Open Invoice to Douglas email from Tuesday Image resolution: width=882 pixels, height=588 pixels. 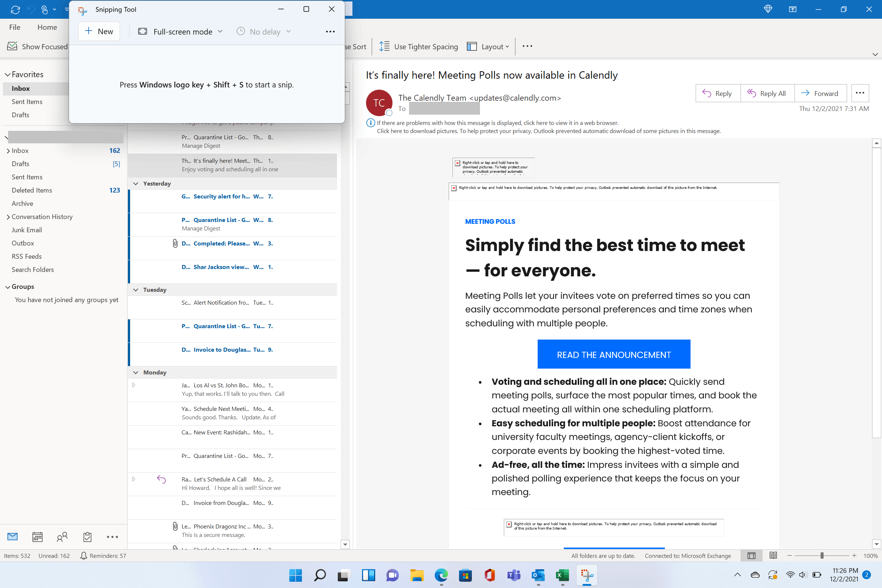point(233,354)
